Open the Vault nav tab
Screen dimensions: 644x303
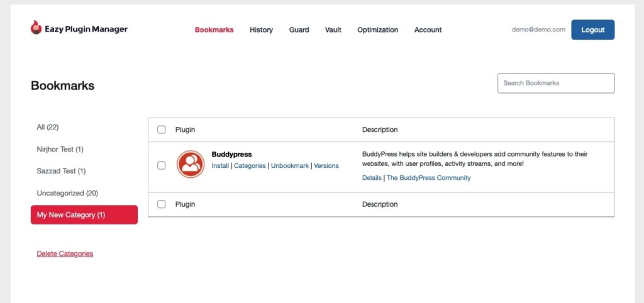tap(333, 30)
